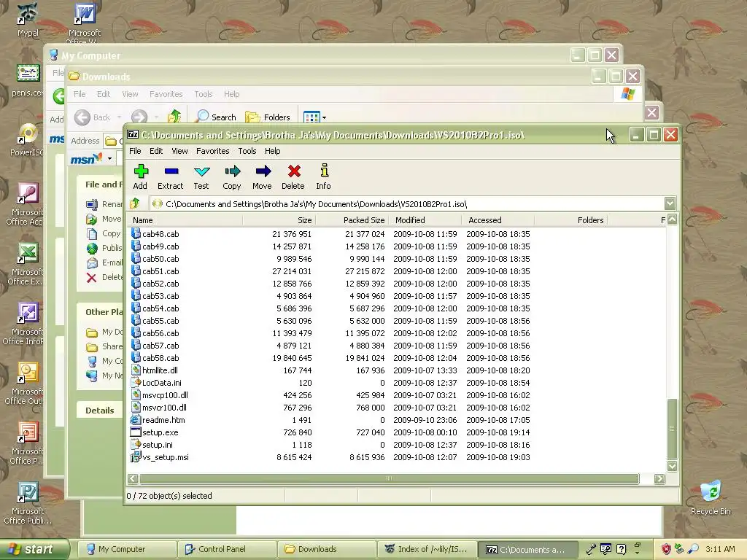
Task: Expand the 7-Zip address path dropdown
Action: pos(670,204)
